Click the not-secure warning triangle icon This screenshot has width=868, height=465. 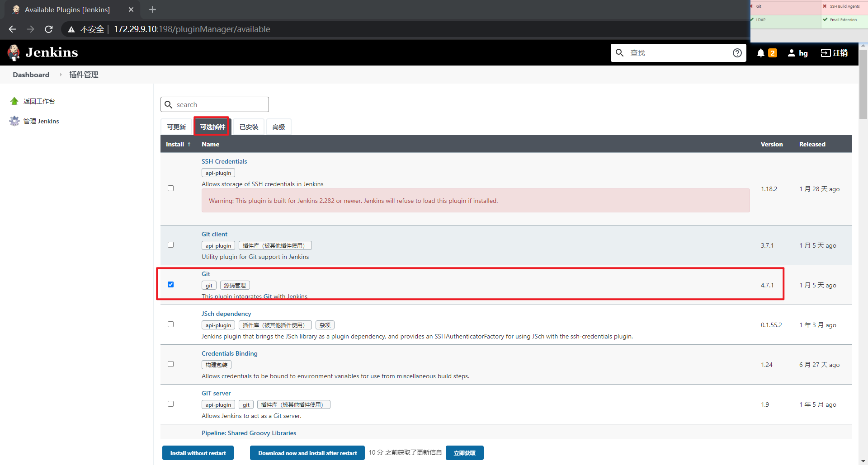pos(71,29)
